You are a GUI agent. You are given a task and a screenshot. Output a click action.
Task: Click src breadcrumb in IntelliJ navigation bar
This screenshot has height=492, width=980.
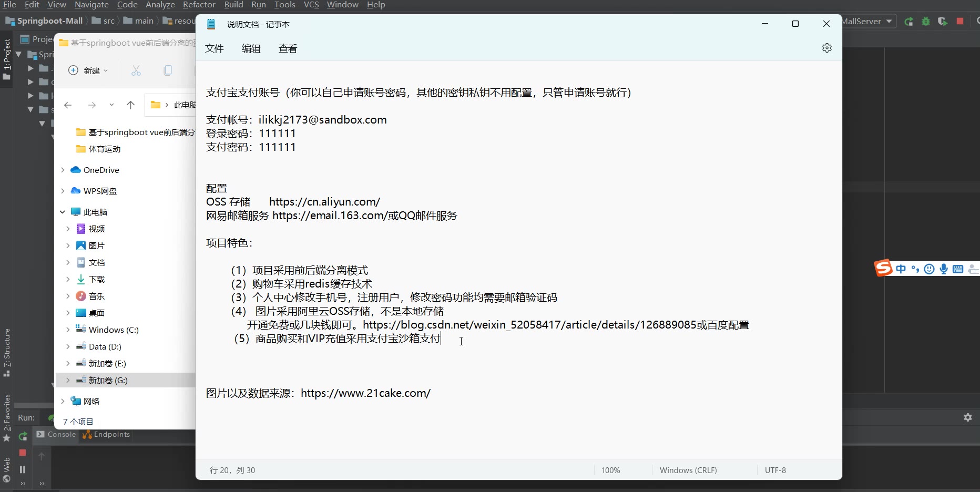click(104, 21)
